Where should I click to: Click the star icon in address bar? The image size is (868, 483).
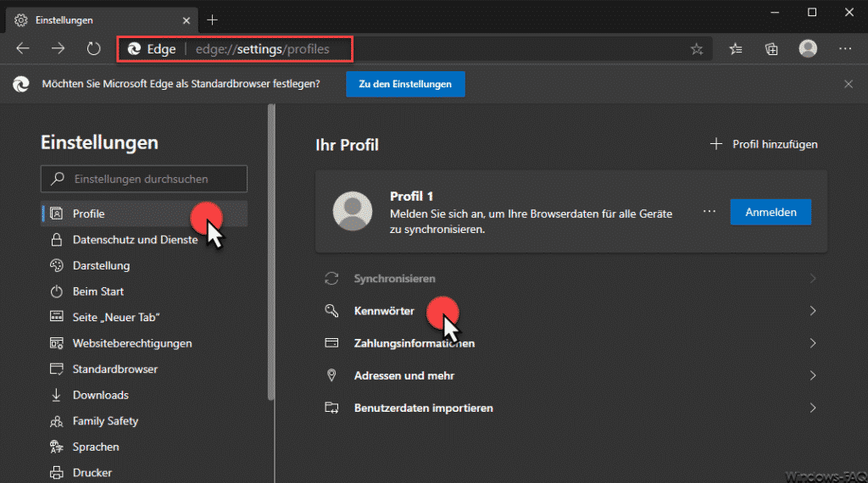coord(697,49)
